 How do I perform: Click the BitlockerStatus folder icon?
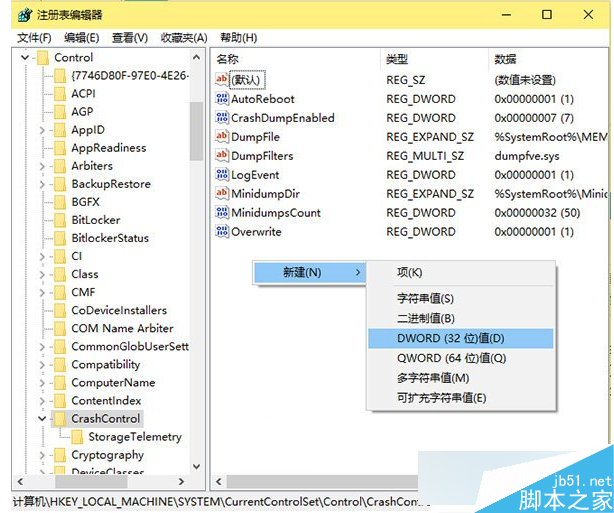(60, 238)
